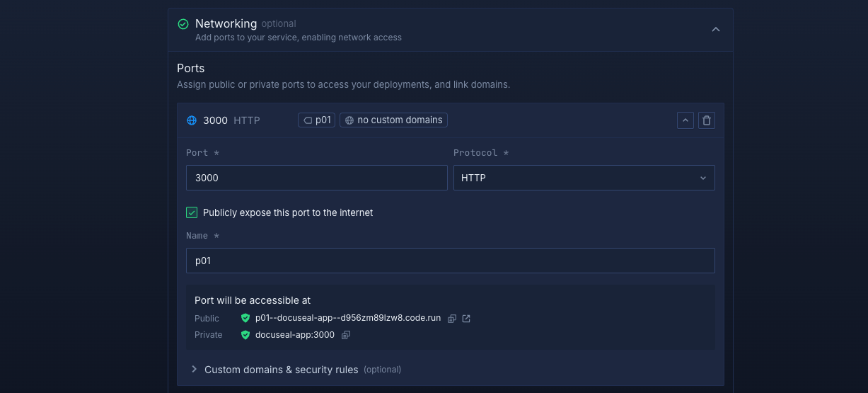Click the 3000 HTTP port header title
The width and height of the screenshot is (868, 393).
(x=231, y=120)
